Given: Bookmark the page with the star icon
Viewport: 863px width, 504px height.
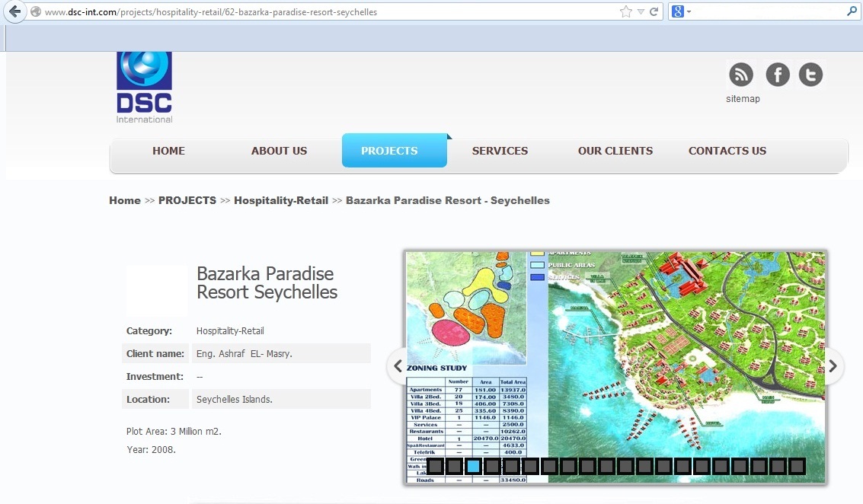Looking at the screenshot, I should coord(625,11).
